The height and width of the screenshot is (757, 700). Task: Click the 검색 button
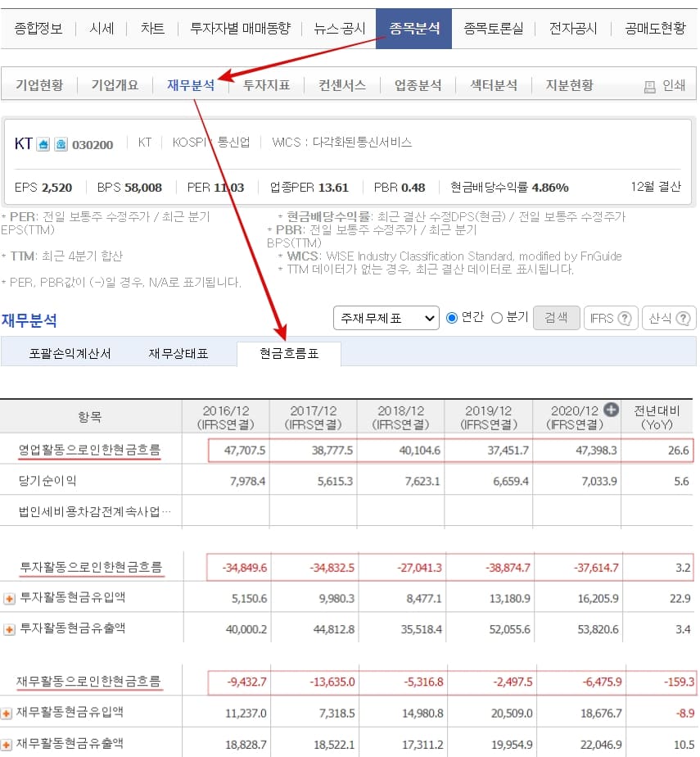(x=557, y=318)
